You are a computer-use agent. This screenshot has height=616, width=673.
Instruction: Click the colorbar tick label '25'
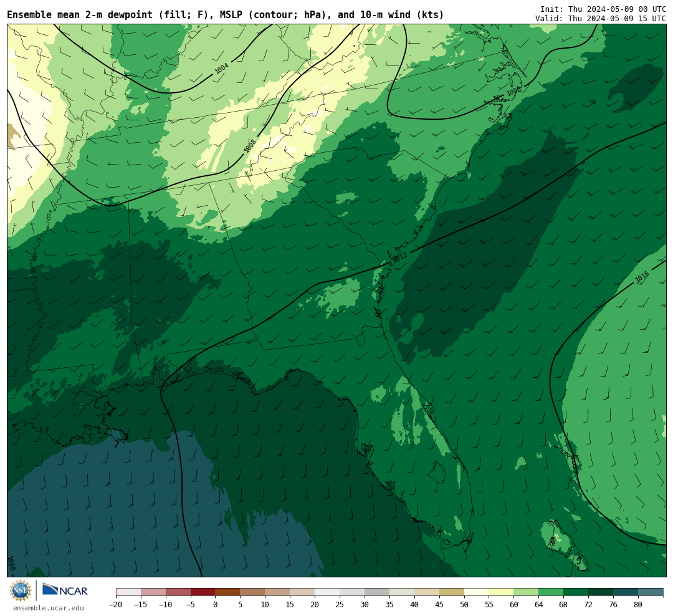pyautogui.click(x=340, y=604)
